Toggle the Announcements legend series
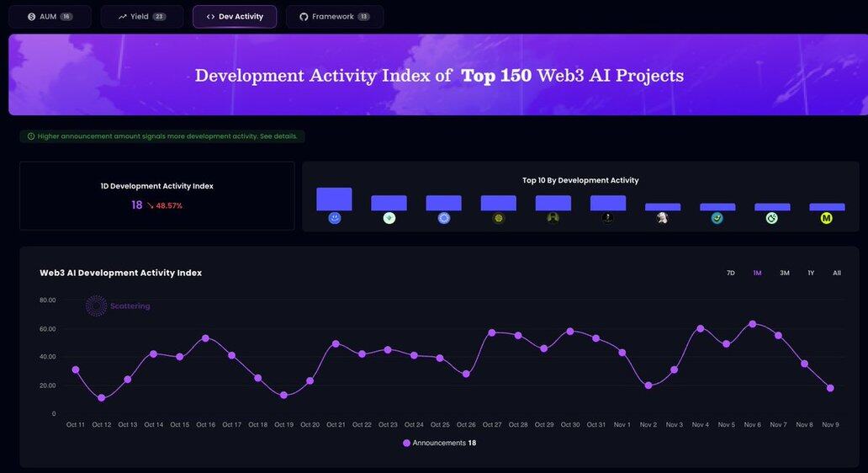Viewport: 868px width, 473px height. [x=439, y=443]
